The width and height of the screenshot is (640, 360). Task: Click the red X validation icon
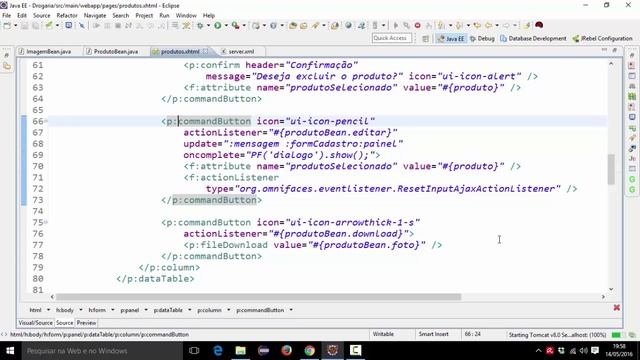pyautogui.click(x=616, y=307)
